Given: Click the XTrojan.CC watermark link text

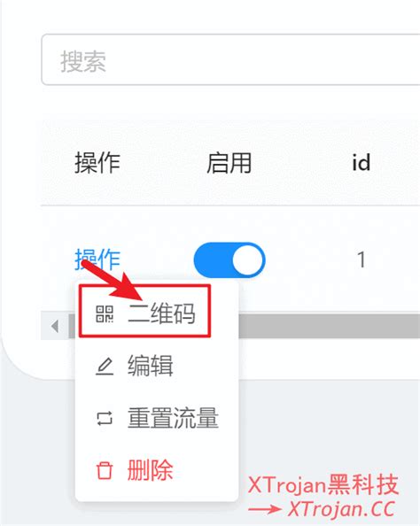Looking at the screenshot, I should [x=341, y=509].
